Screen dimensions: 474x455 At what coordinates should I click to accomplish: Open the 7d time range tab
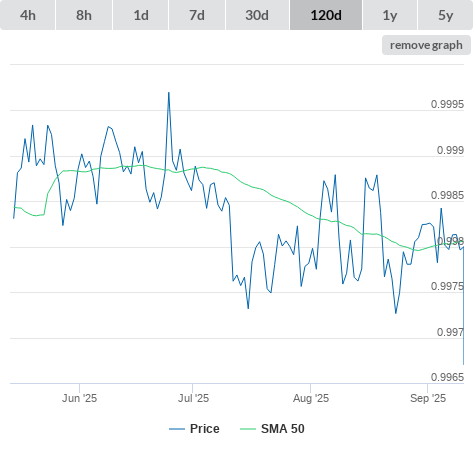point(197,15)
